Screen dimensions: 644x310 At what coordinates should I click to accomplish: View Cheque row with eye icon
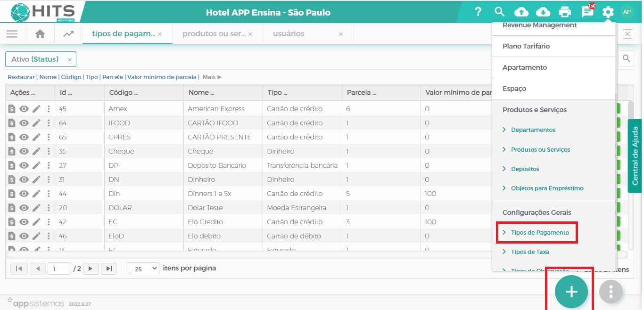(24, 151)
